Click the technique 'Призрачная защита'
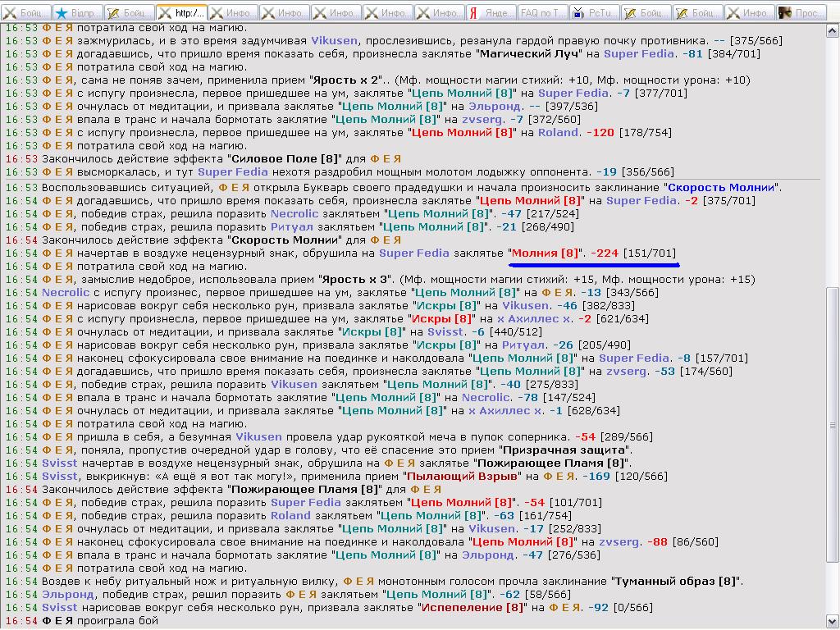Viewport: 840px width, 630px height. click(564, 450)
